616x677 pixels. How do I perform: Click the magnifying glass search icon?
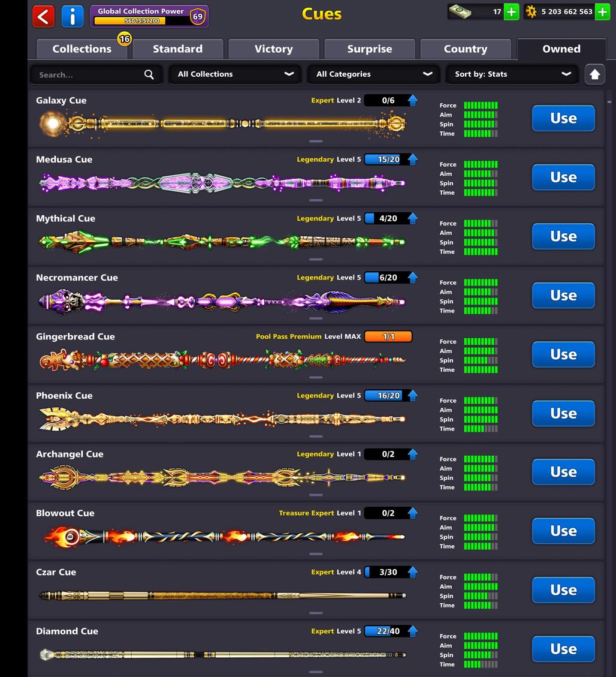(x=149, y=74)
